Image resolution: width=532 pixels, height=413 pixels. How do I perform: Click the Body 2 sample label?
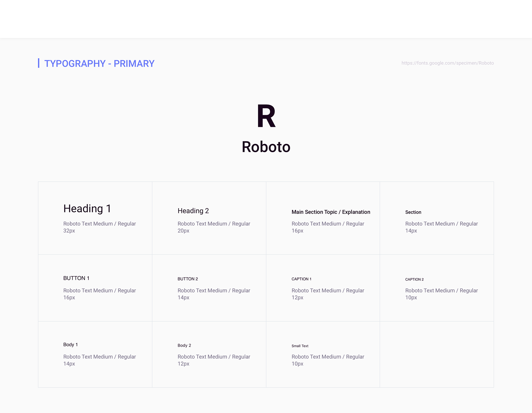184,345
